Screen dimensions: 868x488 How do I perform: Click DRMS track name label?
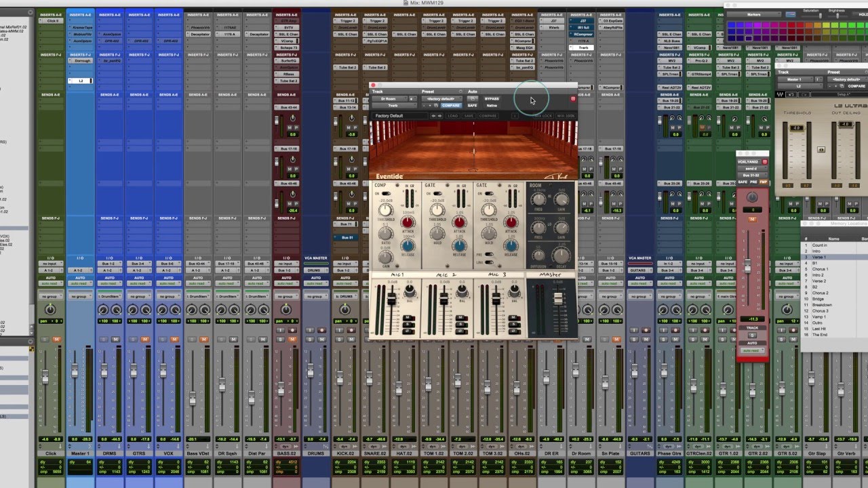click(x=109, y=453)
